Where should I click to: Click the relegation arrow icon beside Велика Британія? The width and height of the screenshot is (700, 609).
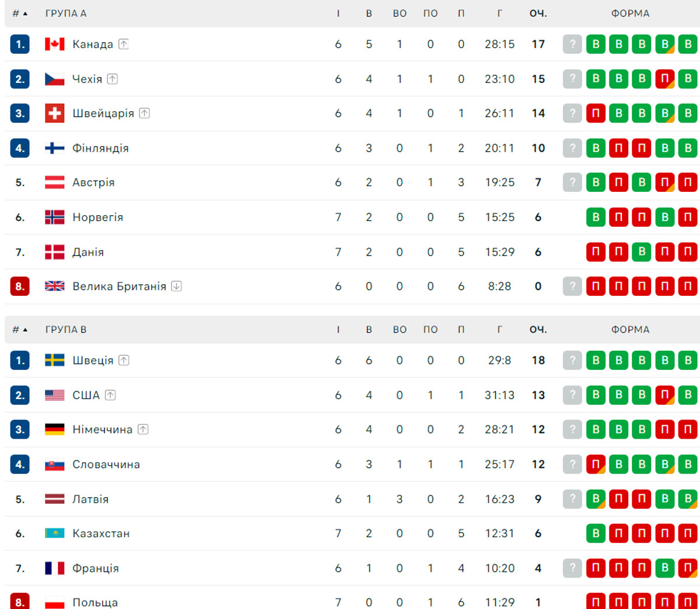tap(177, 286)
